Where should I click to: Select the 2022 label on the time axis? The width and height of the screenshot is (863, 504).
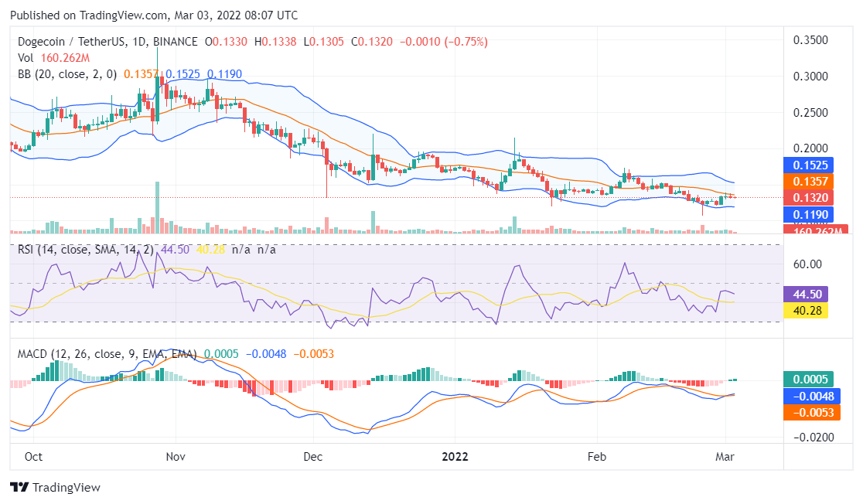coord(455,457)
